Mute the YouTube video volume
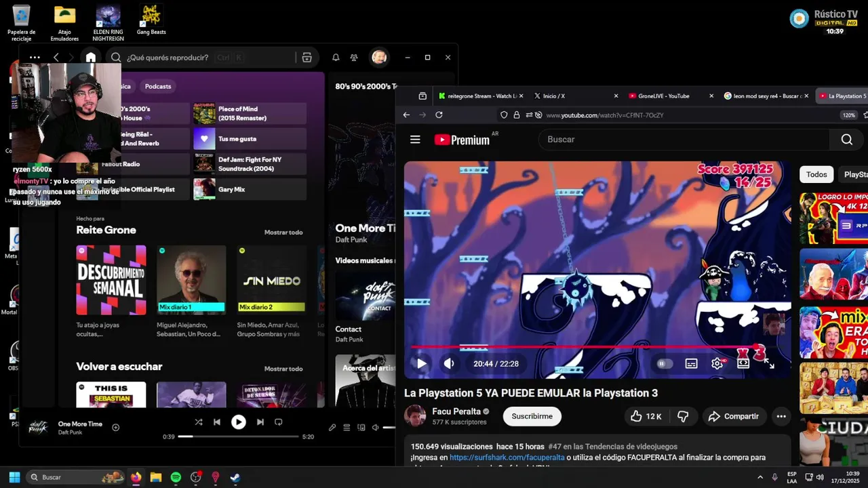 tap(449, 363)
